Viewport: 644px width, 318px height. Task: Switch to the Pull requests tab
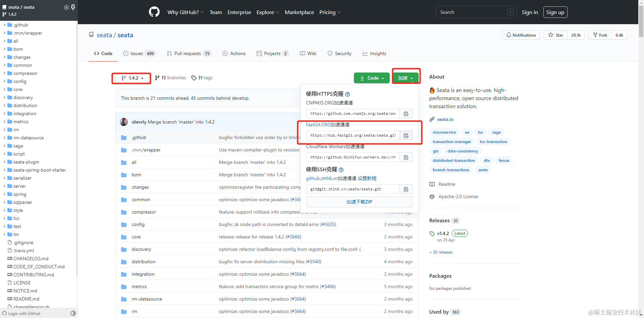[189, 53]
